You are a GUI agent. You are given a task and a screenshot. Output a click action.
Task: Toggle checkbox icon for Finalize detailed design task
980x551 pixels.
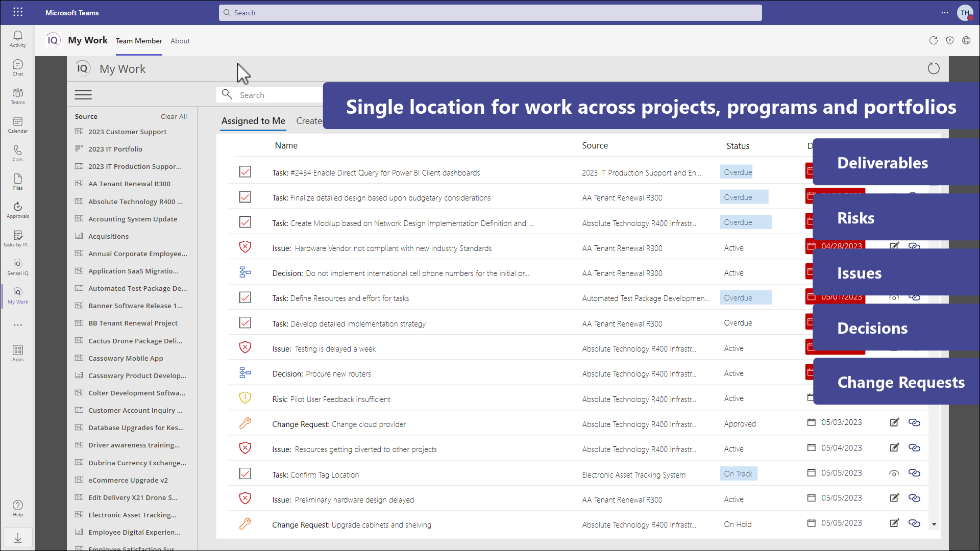[x=245, y=197]
